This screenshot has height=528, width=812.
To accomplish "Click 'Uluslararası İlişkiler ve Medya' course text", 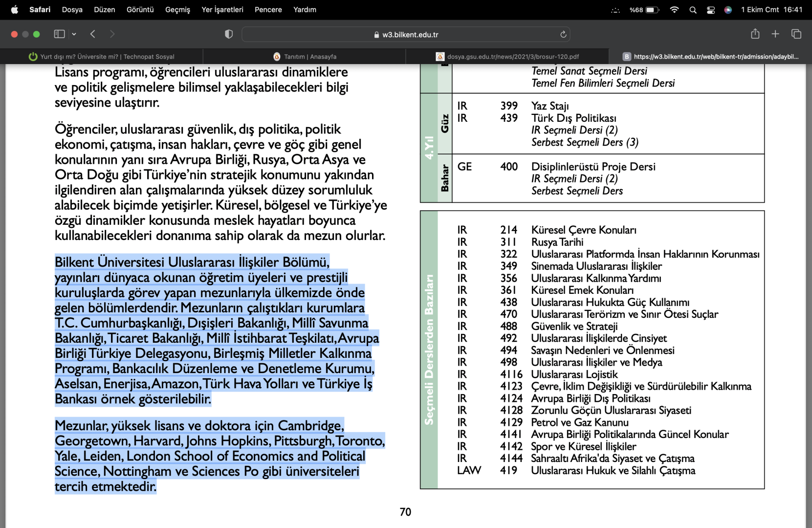I will [x=597, y=362].
